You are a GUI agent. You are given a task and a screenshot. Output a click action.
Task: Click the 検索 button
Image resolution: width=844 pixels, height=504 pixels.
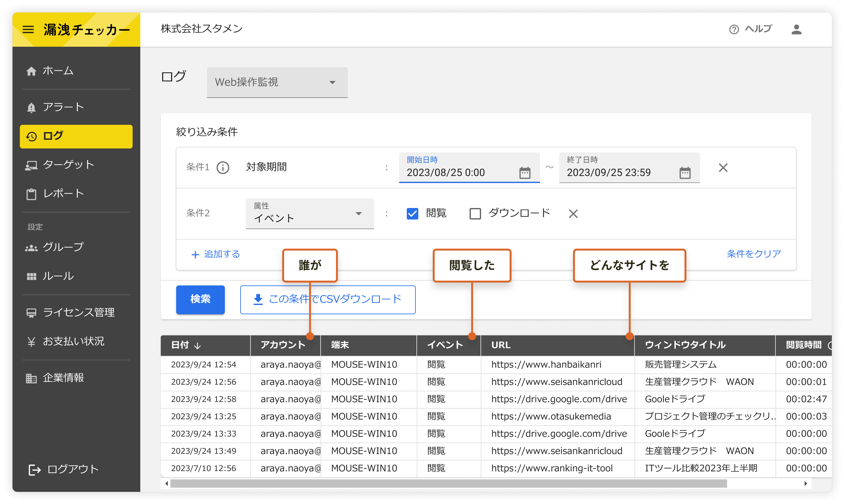point(200,300)
